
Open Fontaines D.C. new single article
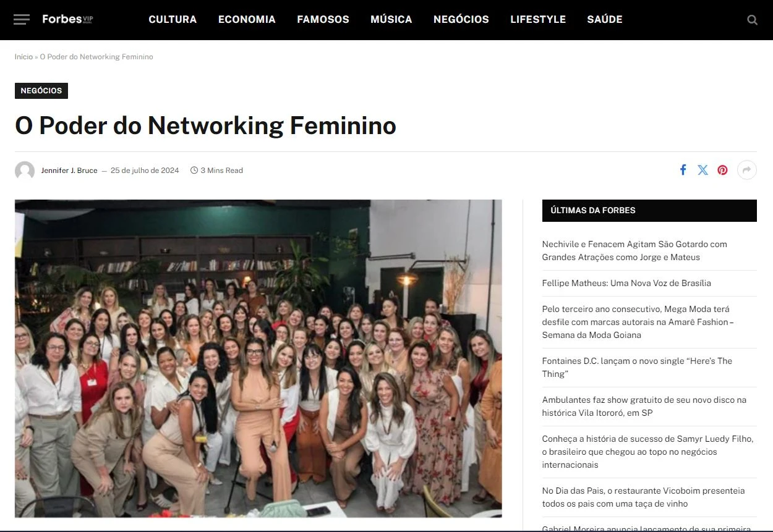[637, 368]
